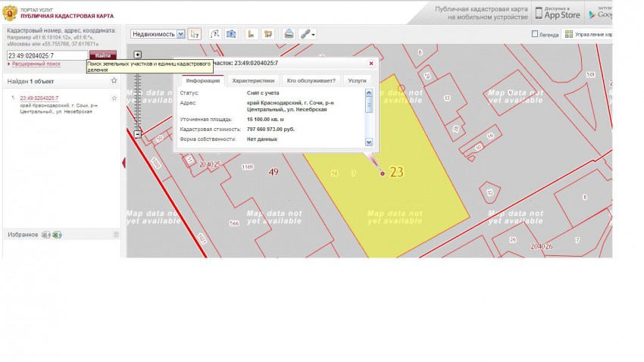Image resolution: width=644 pixels, height=362 pixels.
Task: Click the star next to Найден 1 объект
Action: (x=114, y=80)
